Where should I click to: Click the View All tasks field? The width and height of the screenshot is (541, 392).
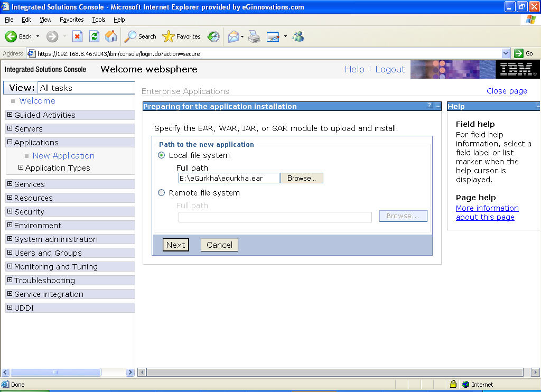pos(86,88)
